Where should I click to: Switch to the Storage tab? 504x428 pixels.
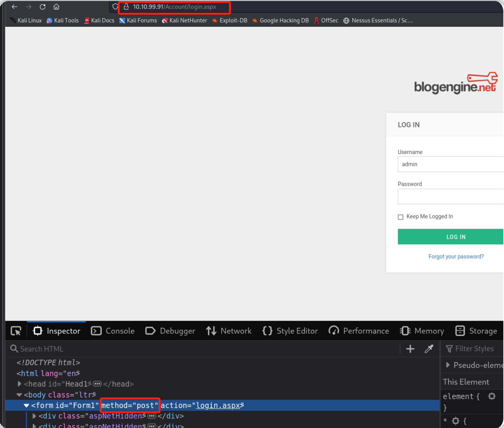coord(476,331)
